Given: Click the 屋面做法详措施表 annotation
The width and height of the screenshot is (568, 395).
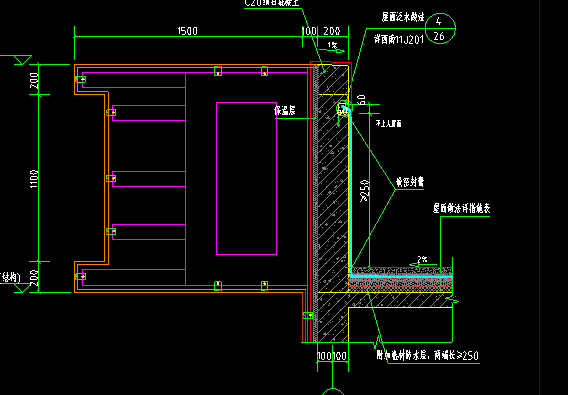Looking at the screenshot, I should (461, 208).
